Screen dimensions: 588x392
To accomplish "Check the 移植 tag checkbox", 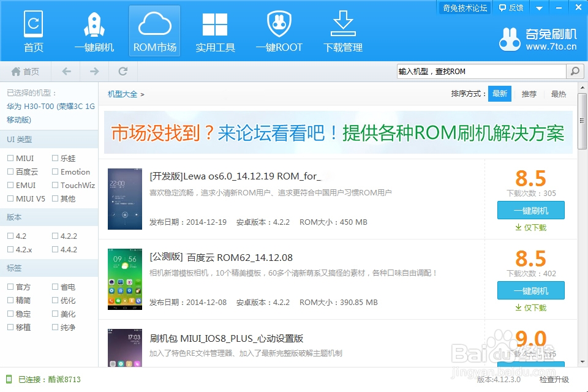I will pyautogui.click(x=10, y=328).
